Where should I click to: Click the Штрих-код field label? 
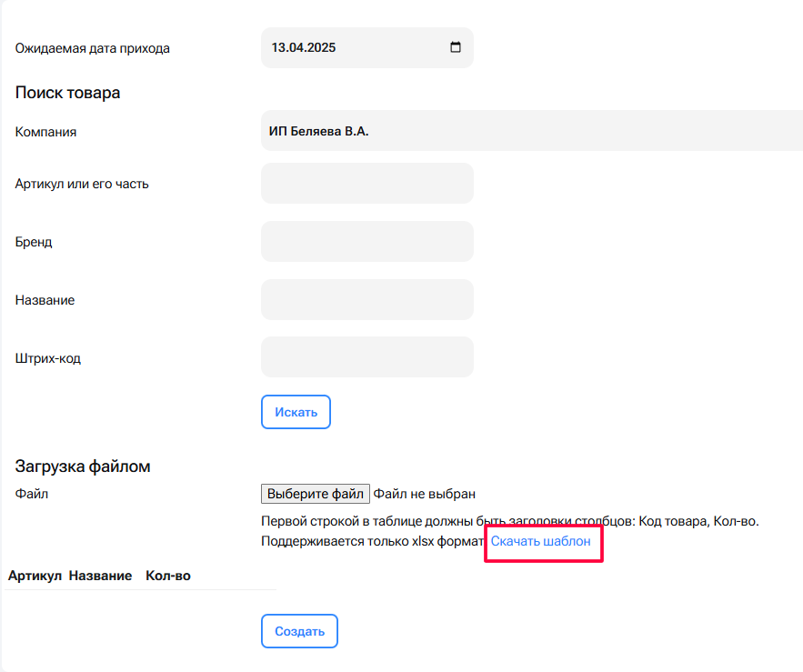(x=48, y=358)
